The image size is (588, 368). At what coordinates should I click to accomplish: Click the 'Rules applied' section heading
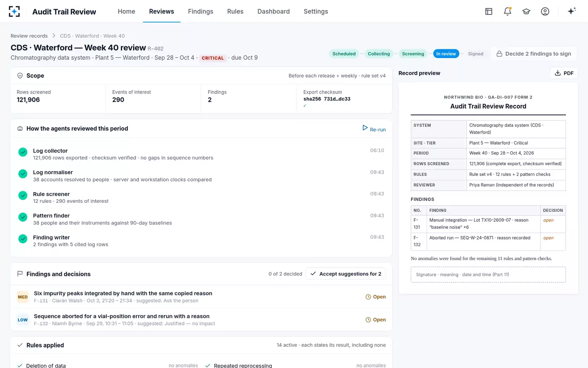(x=45, y=345)
